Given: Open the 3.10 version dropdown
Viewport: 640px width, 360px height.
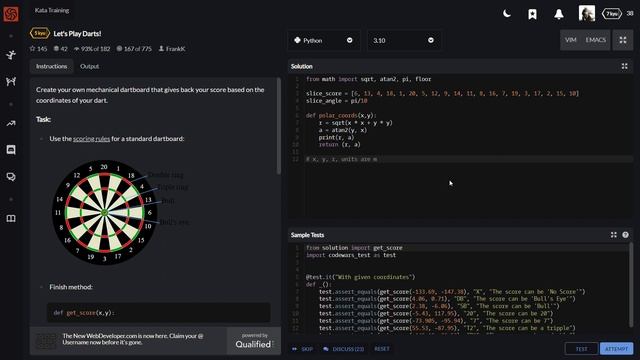Looking at the screenshot, I should pyautogui.click(x=404, y=40).
